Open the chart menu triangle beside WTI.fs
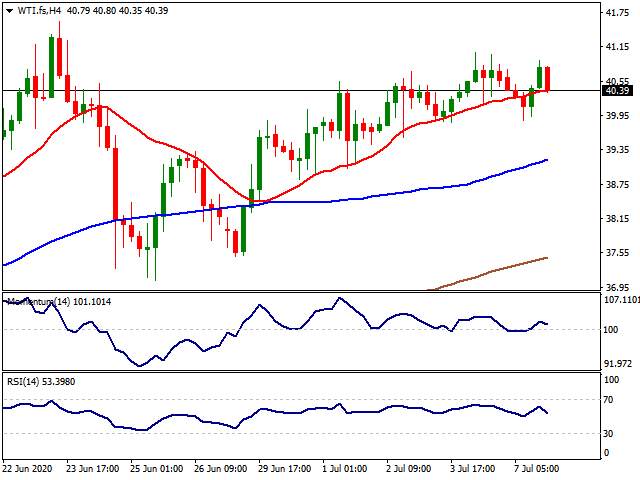The height and width of the screenshot is (480, 640). 9,11
